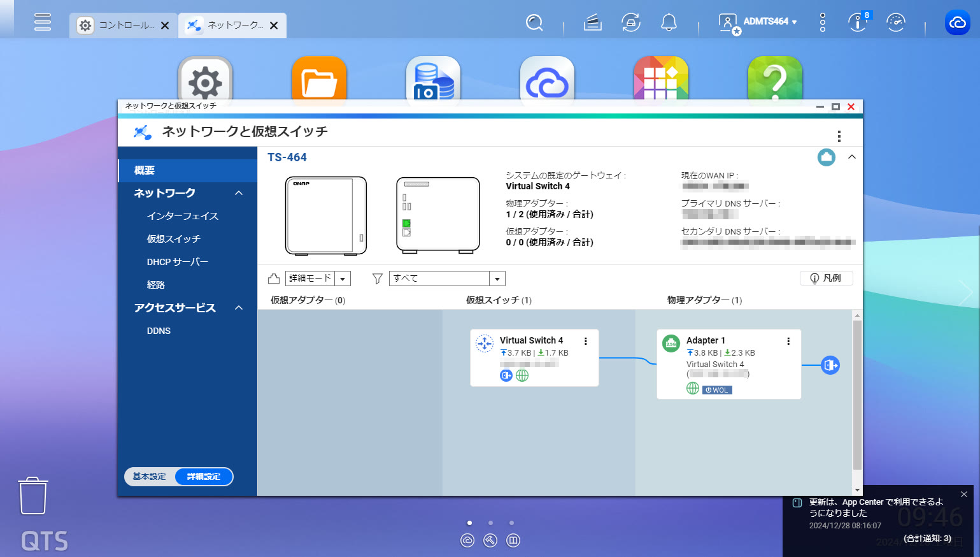Open File Station folder desktop icon
980x557 pixels.
click(319, 80)
